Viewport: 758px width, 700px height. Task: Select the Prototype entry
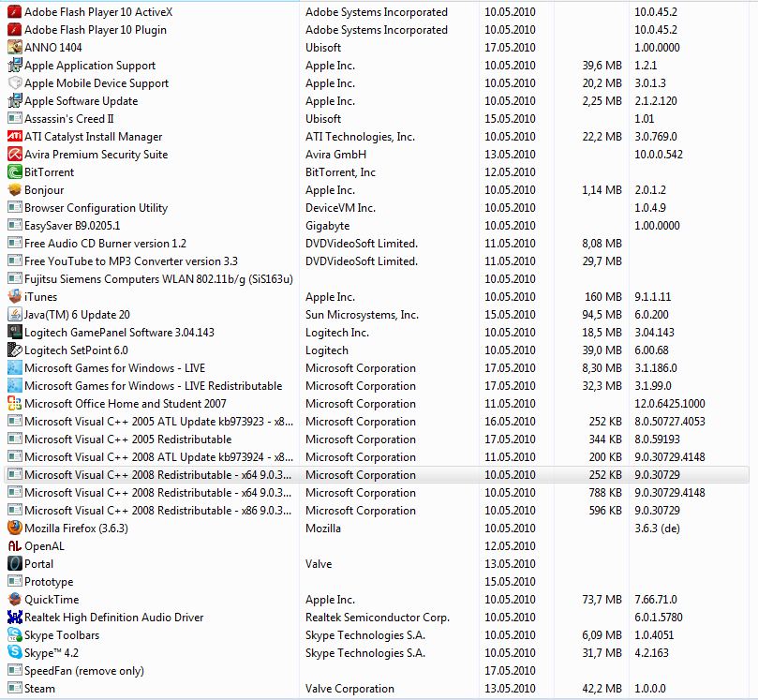click(x=377, y=582)
